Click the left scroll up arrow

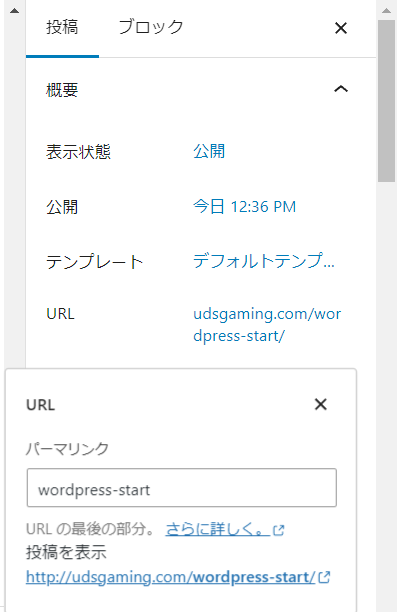[x=14, y=11]
